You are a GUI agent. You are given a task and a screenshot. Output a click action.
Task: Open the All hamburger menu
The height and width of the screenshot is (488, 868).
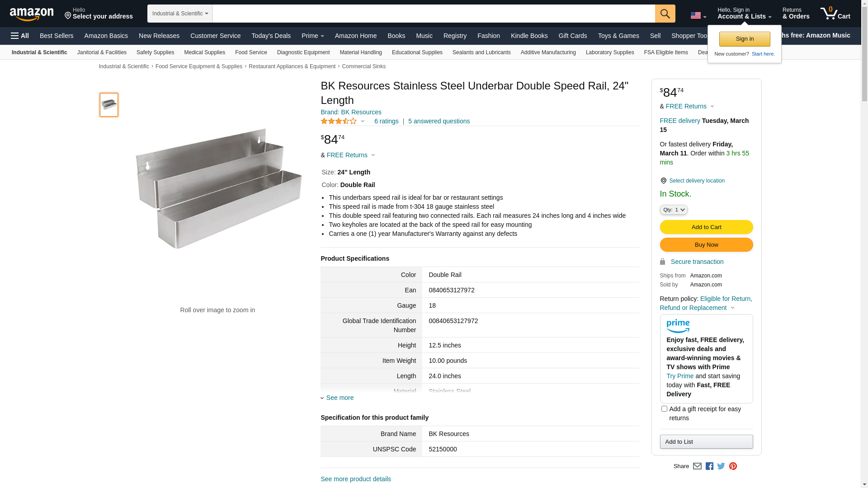(20, 36)
